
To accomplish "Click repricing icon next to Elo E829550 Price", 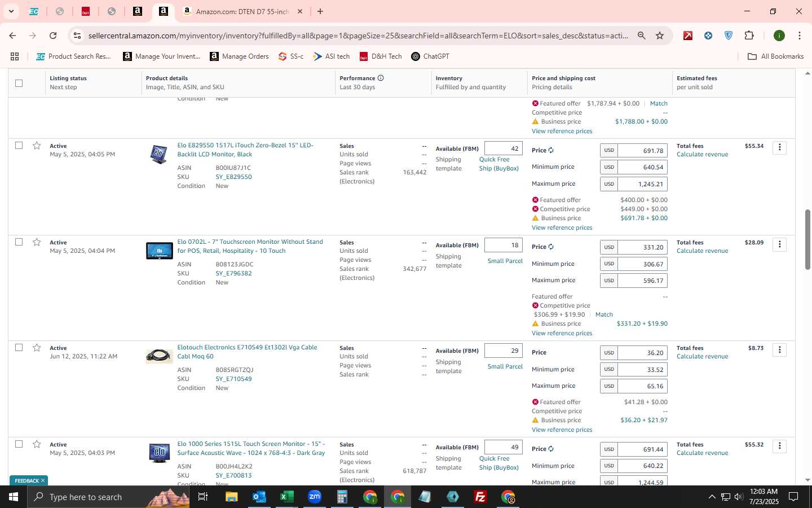I will click(551, 150).
